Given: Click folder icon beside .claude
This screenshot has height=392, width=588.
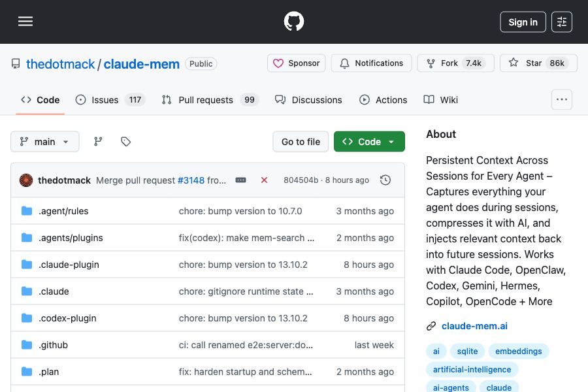Looking at the screenshot, I should click(x=27, y=291).
